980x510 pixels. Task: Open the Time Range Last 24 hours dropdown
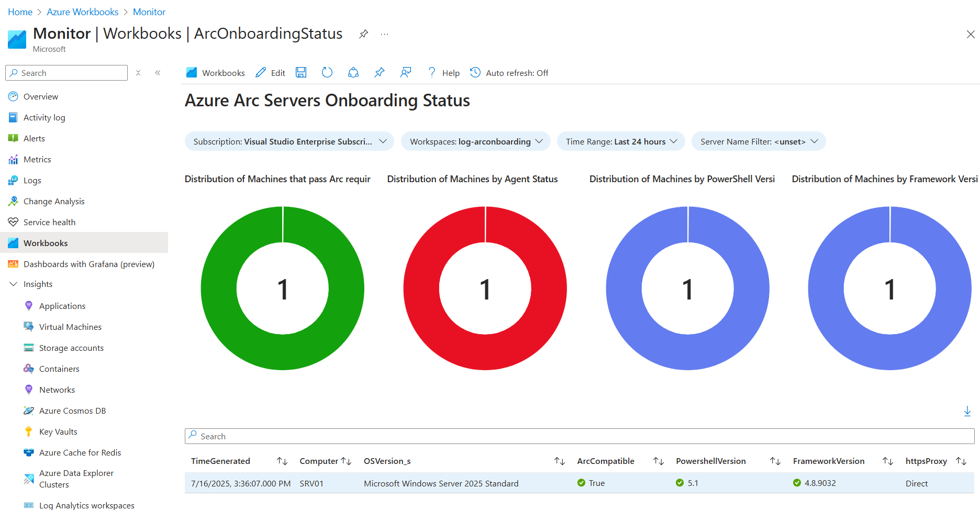[x=620, y=141]
